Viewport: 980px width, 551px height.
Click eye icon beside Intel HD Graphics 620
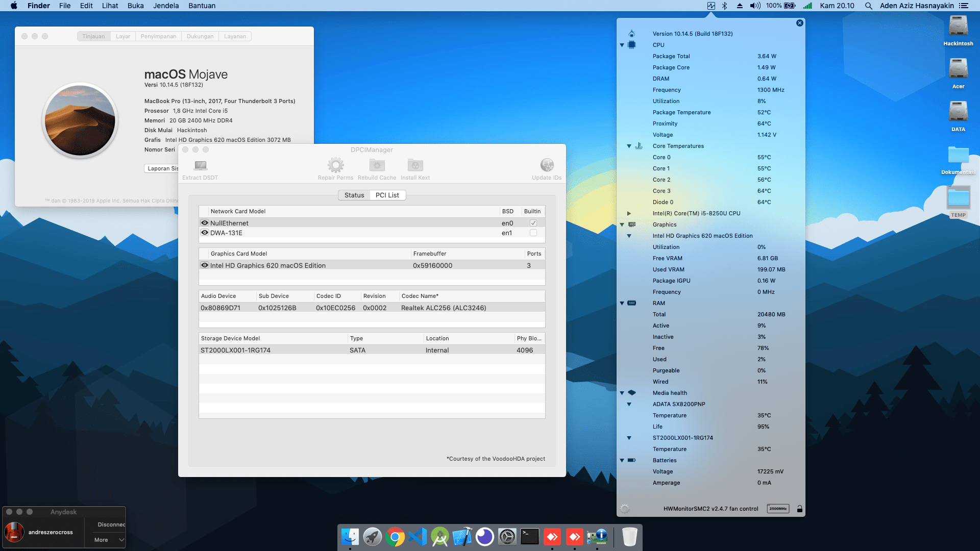pyautogui.click(x=205, y=265)
